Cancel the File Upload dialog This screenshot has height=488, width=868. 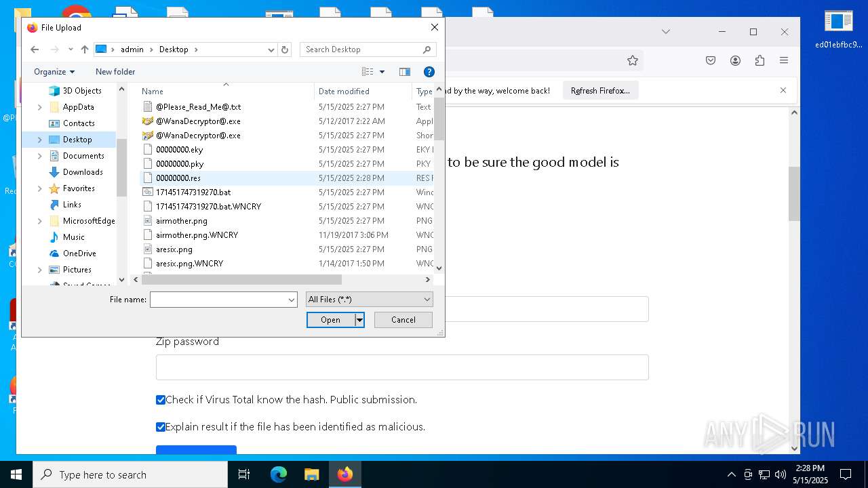(403, 320)
